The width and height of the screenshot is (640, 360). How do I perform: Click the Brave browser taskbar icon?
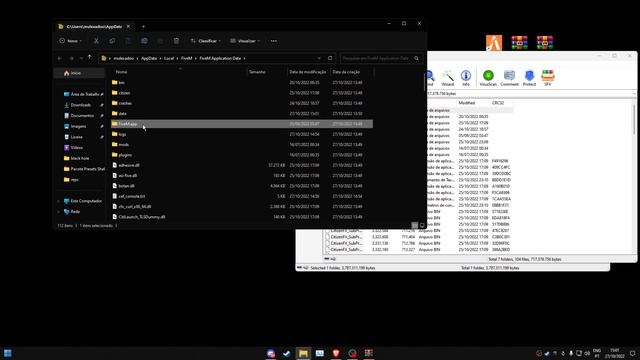pyautogui.click(x=336, y=353)
